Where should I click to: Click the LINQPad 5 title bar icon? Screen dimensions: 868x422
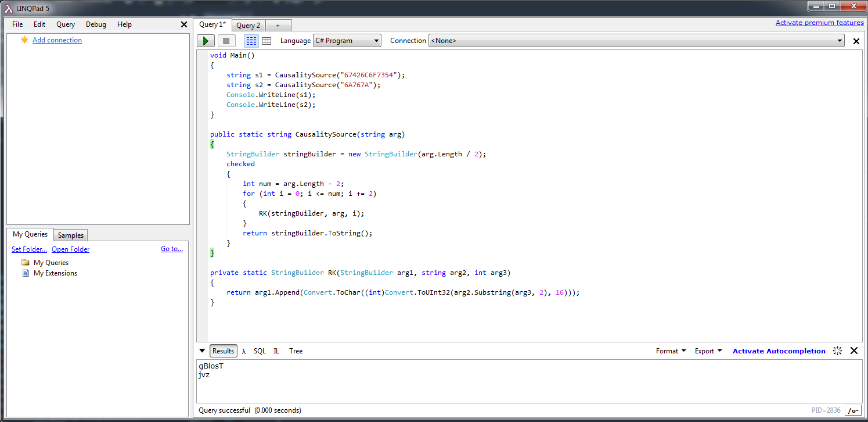point(9,8)
